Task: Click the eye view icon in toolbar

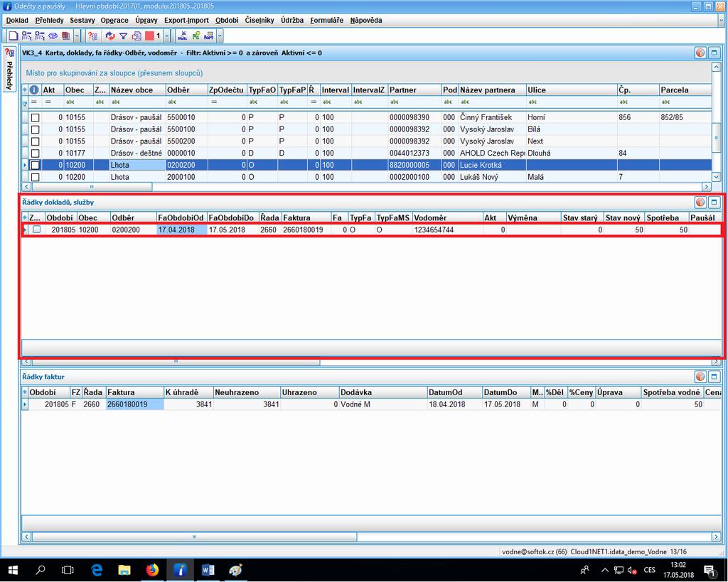Action: click(53, 36)
